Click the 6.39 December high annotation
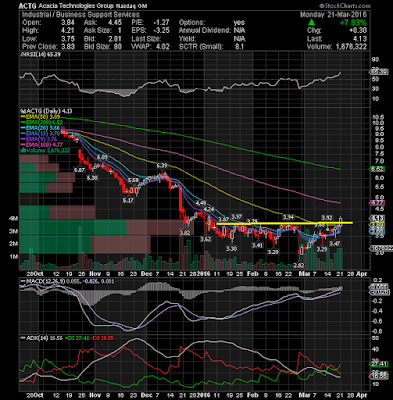The width and height of the screenshot is (393, 400). click(162, 165)
